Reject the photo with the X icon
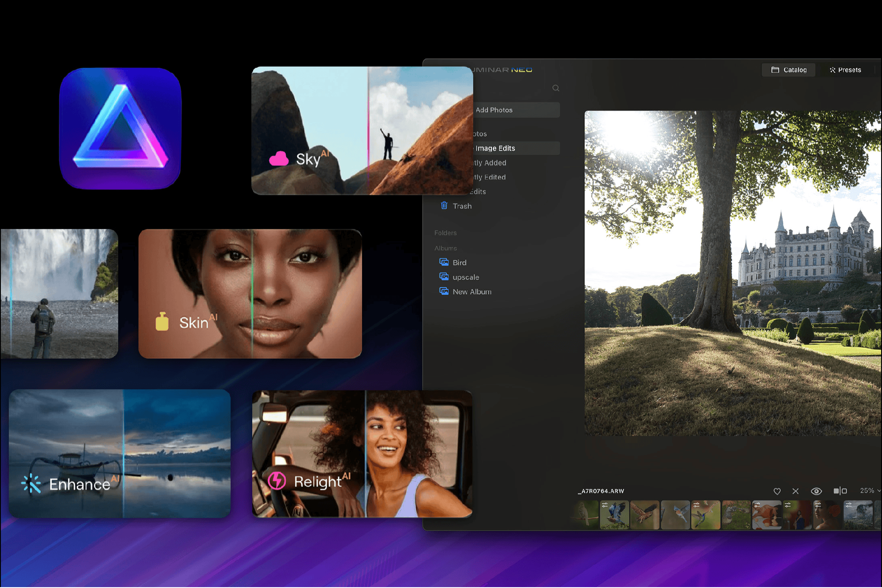Image resolution: width=882 pixels, height=588 pixels. pos(796,491)
